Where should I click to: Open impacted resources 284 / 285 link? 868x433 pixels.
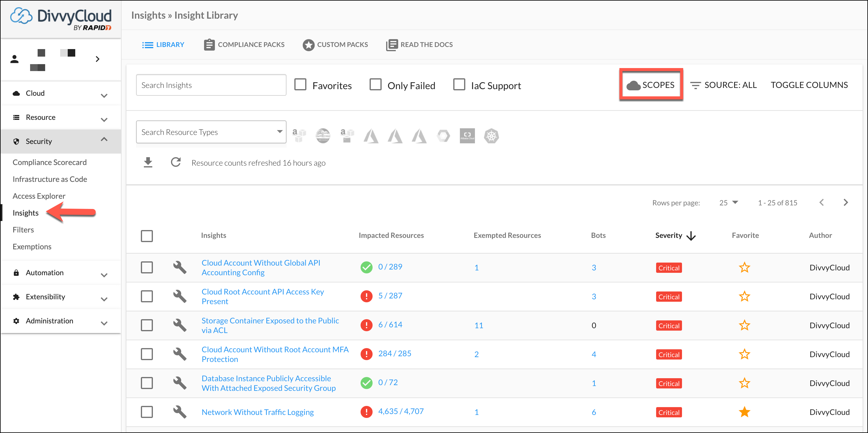click(395, 354)
